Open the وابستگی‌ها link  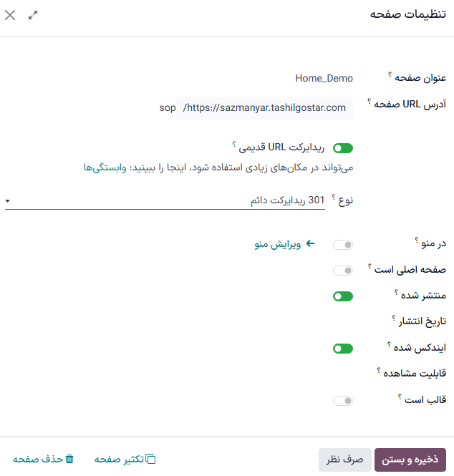pyautogui.click(x=100, y=167)
